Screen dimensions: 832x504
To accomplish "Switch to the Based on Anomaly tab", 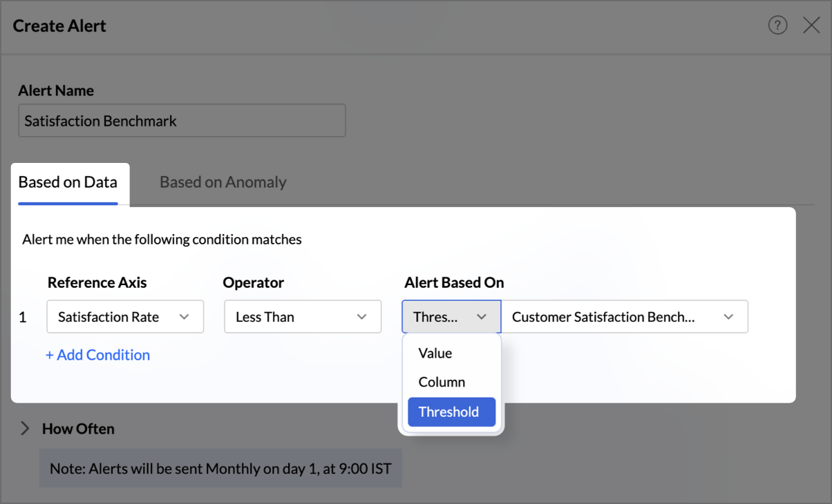I will click(x=223, y=183).
